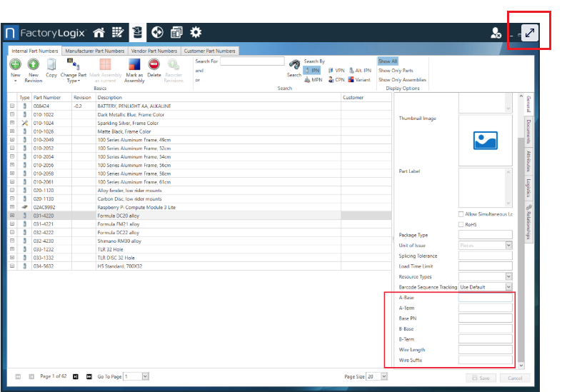This screenshot has height=392, width=567.
Task: Go to first page arrow
Action: (18, 377)
